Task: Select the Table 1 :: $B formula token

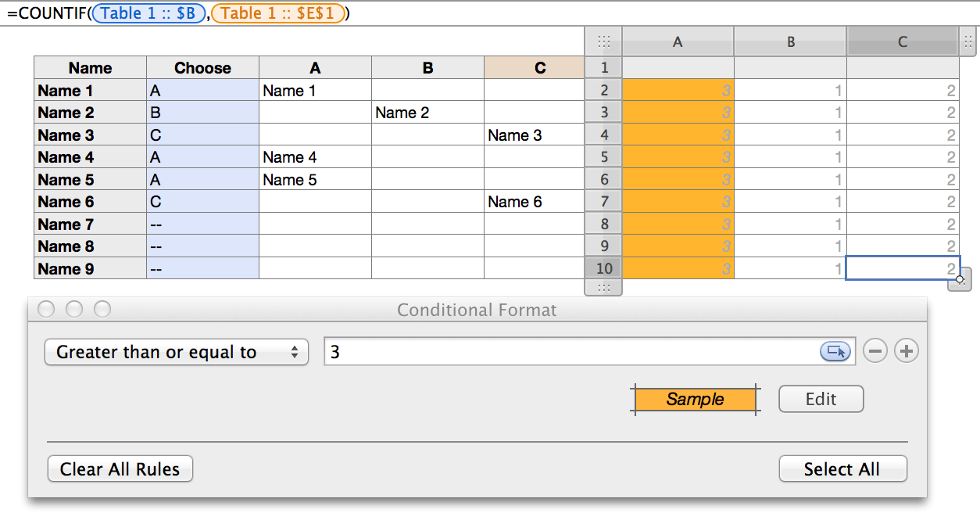Action: coord(148,13)
